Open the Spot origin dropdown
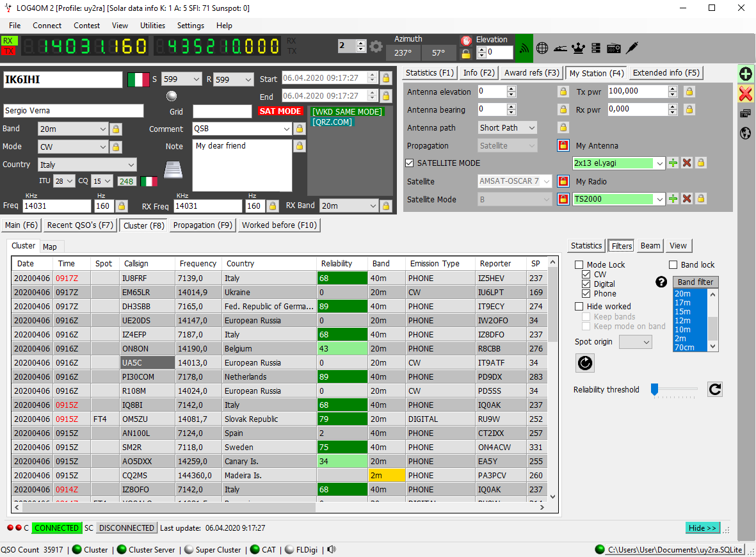The height and width of the screenshot is (557, 756). [x=647, y=342]
